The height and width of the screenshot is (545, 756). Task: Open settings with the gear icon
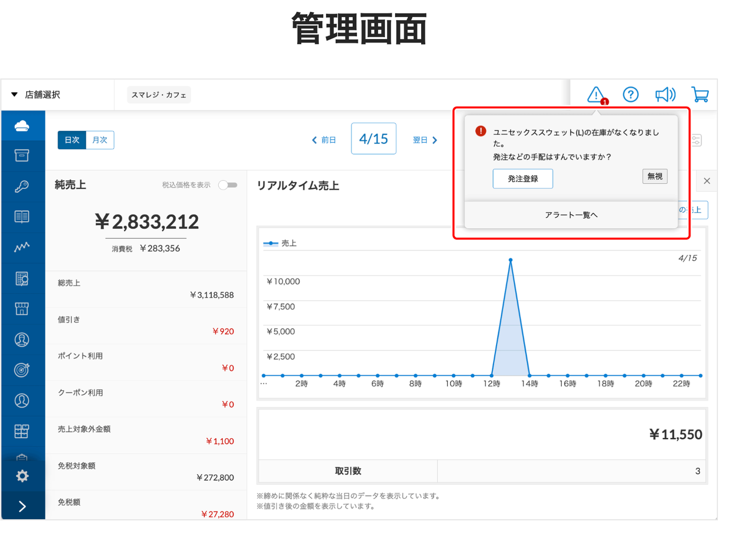click(22, 476)
